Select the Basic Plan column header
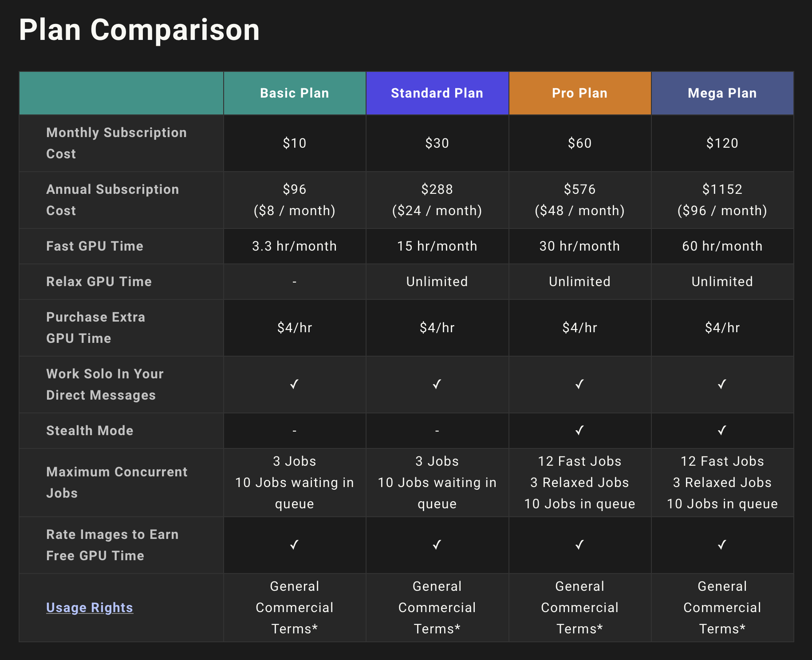Image resolution: width=812 pixels, height=660 pixels. pyautogui.click(x=295, y=93)
